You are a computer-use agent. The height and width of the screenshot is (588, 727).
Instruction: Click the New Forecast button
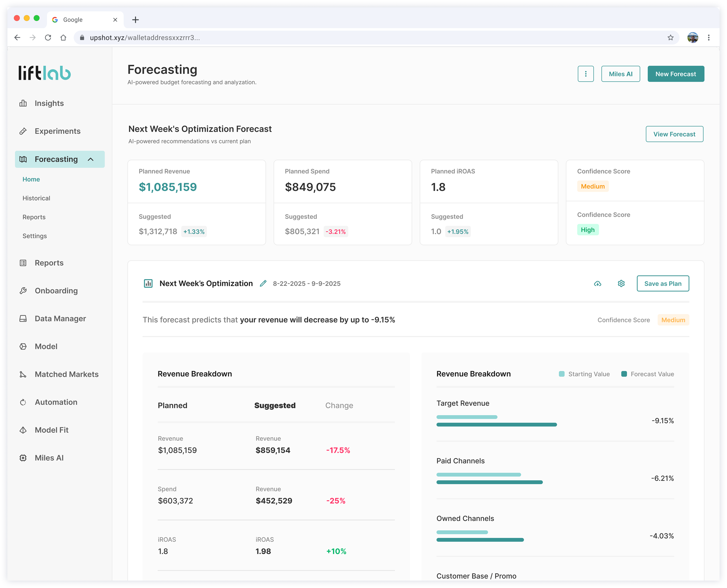click(676, 74)
